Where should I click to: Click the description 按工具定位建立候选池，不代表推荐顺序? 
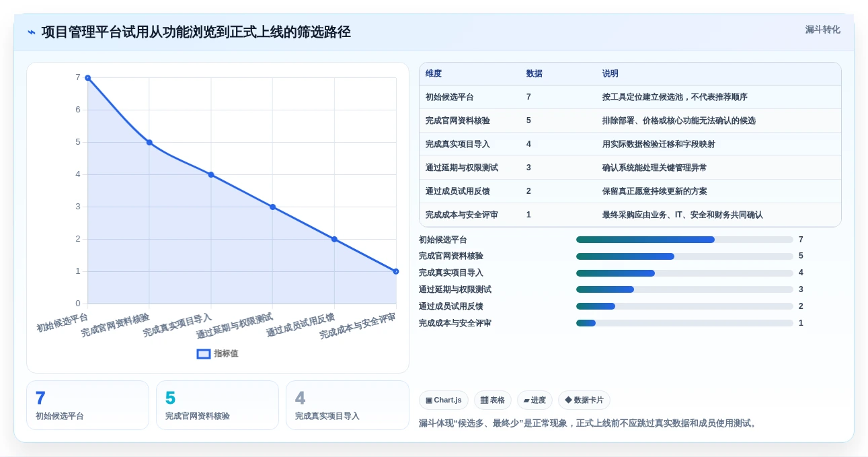[675, 98]
